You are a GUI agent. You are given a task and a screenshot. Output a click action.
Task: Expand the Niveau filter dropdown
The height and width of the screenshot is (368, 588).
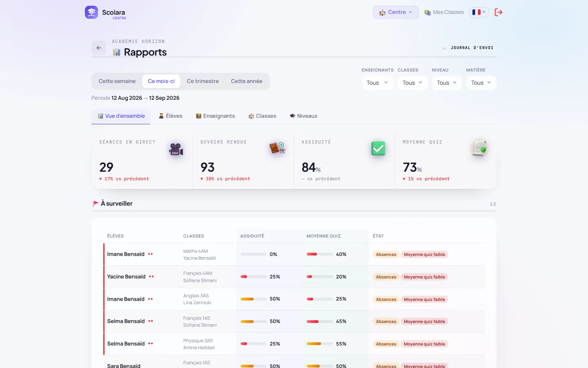(447, 83)
